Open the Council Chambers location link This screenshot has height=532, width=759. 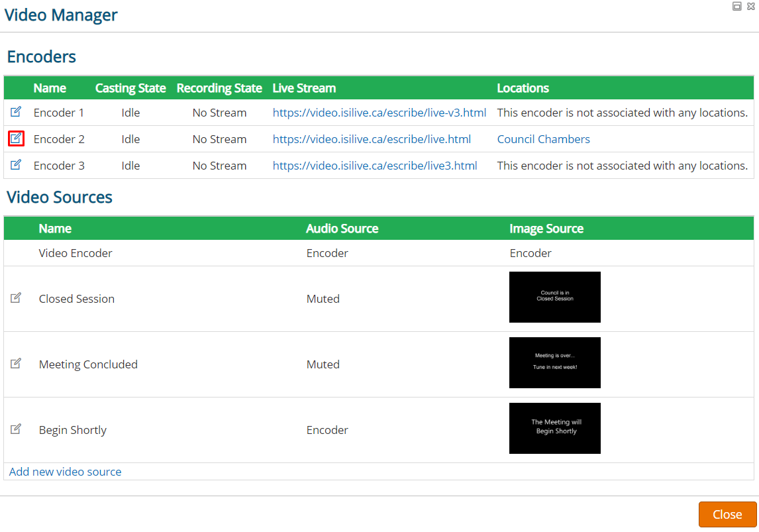click(543, 139)
